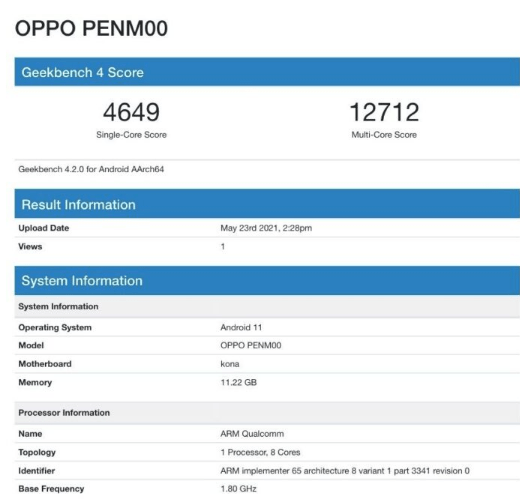Click the 1.80 GHz frequency value

pyautogui.click(x=238, y=489)
